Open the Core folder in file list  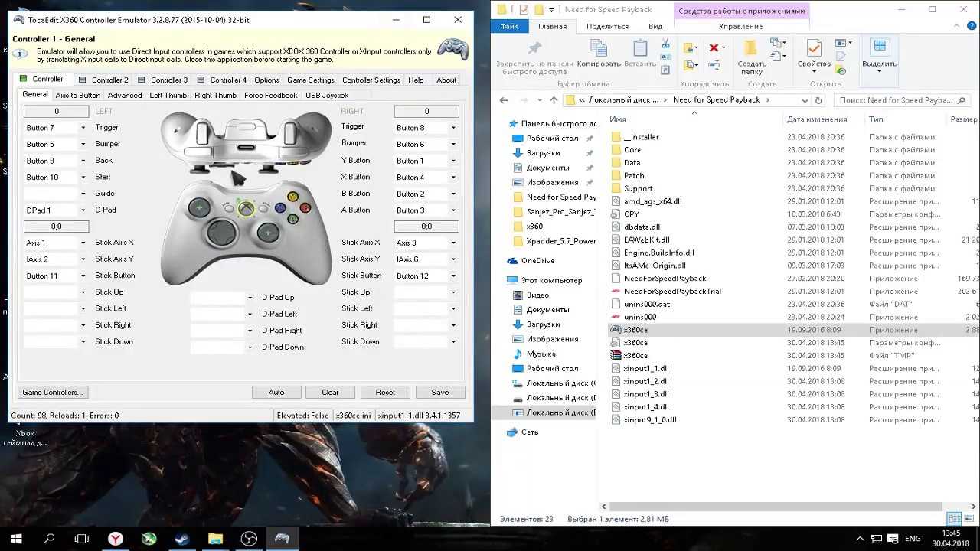click(x=632, y=150)
